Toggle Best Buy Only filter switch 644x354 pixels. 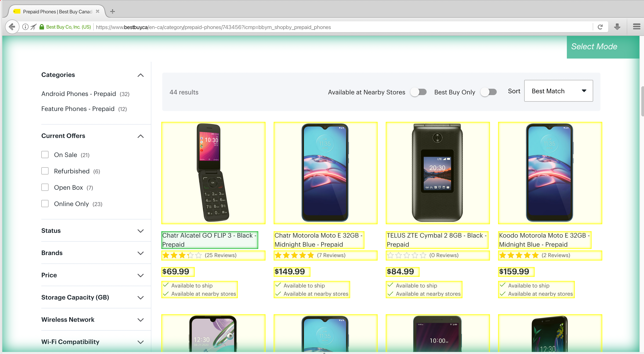[488, 91]
